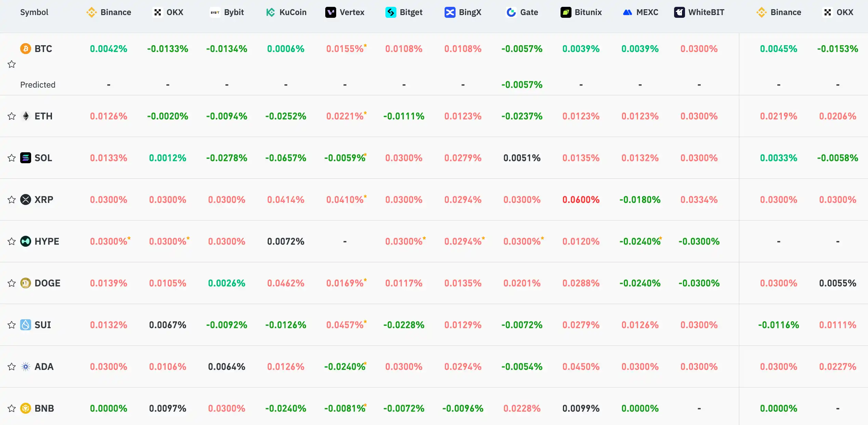Click the BingX exchange logo icon
The height and width of the screenshot is (425, 868).
tap(450, 12)
